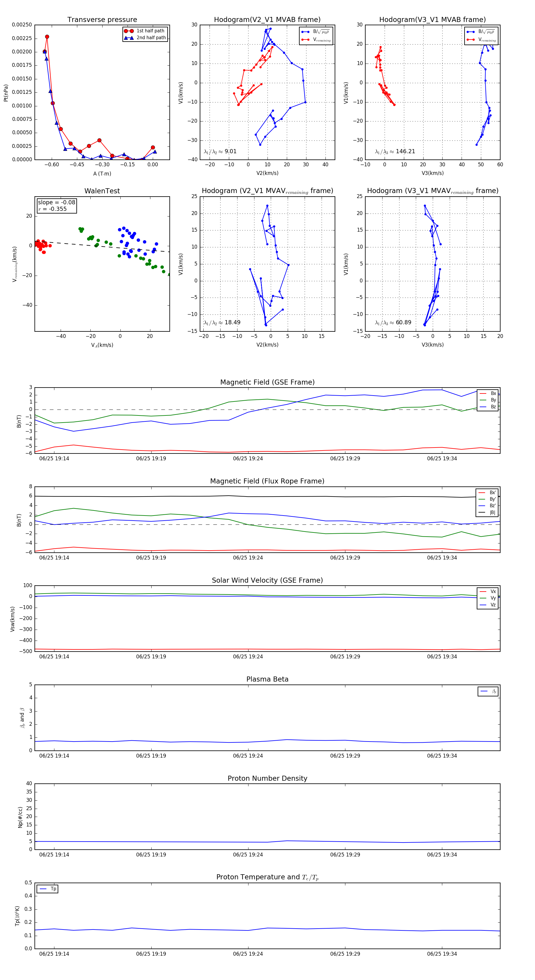Click 'Magnetic Field (Flux Rope Frame)' title

(267, 481)
